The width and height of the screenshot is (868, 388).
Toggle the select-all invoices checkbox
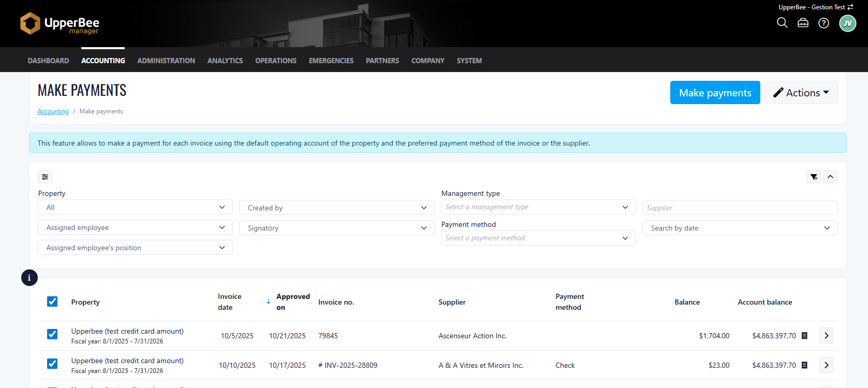(x=52, y=301)
